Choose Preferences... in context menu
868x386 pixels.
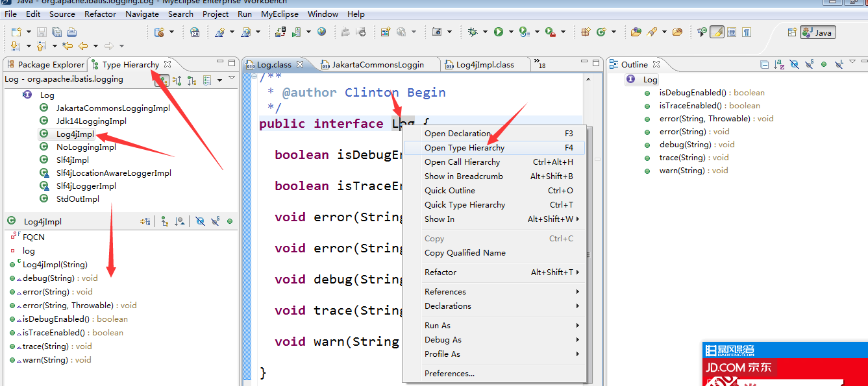pyautogui.click(x=494, y=374)
